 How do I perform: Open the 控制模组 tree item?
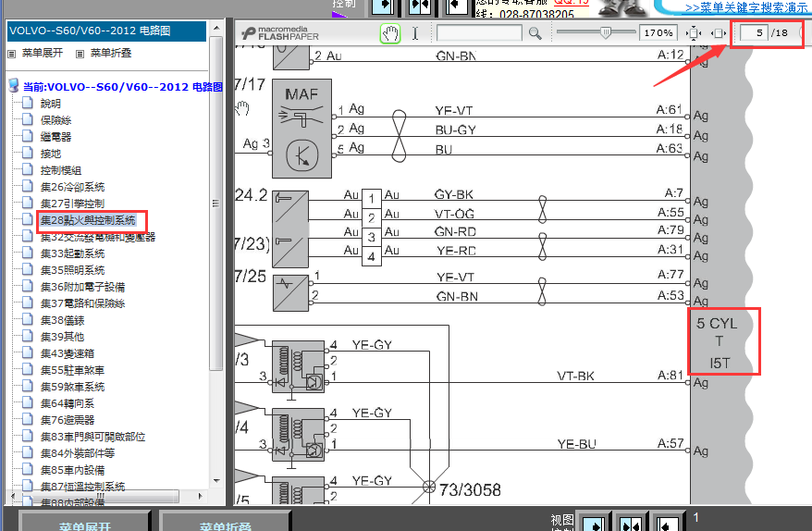coord(61,170)
